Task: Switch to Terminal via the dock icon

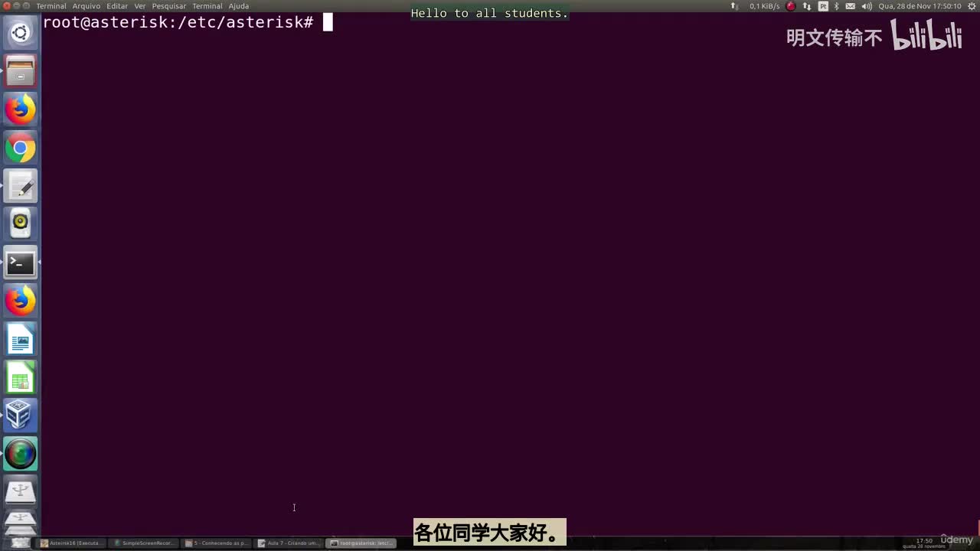Action: pos(21,262)
